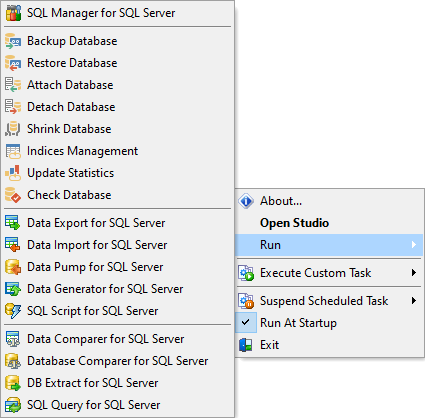
Task: Click the SQL Query for SQL Server icon
Action: pos(13,405)
